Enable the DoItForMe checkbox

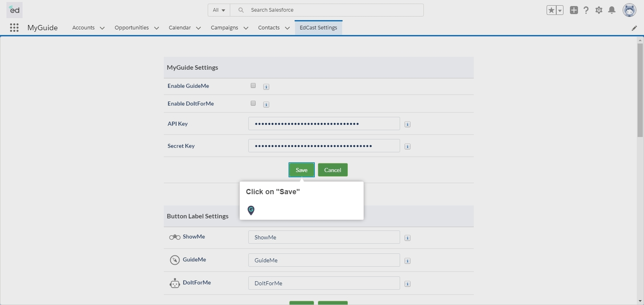pos(253,103)
